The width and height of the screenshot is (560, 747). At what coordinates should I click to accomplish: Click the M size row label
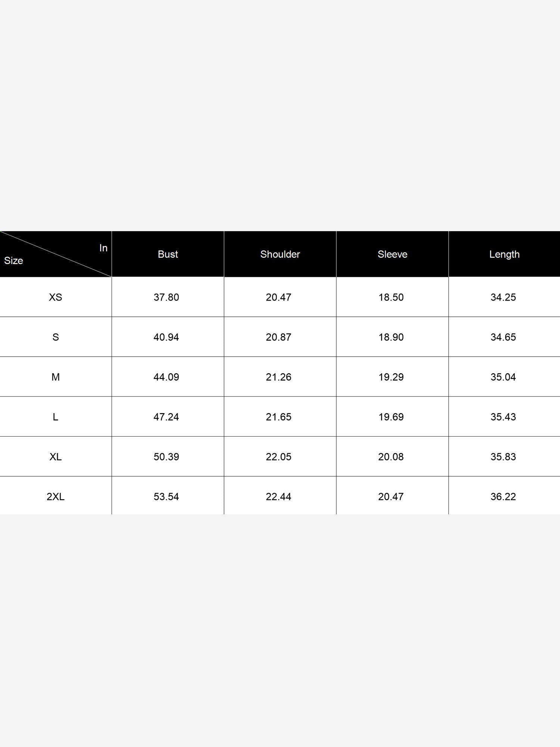pos(56,377)
